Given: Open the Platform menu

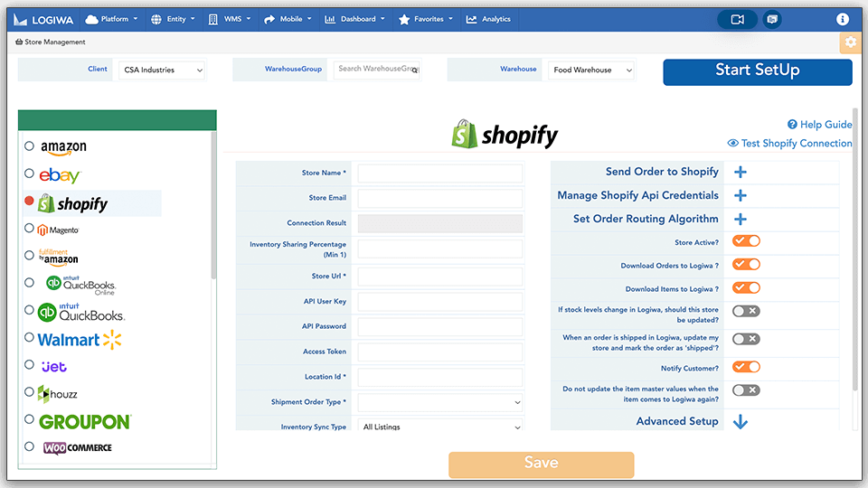Looking at the screenshot, I should (x=111, y=19).
